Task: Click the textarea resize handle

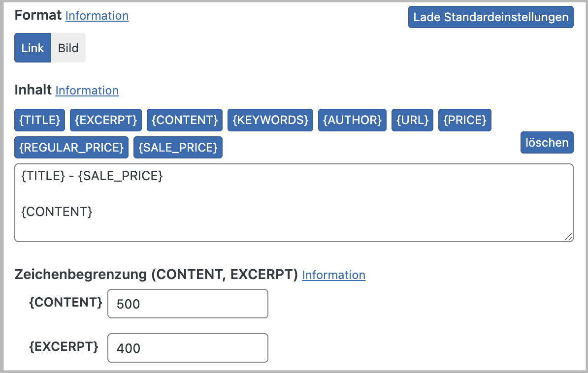Action: (x=569, y=238)
